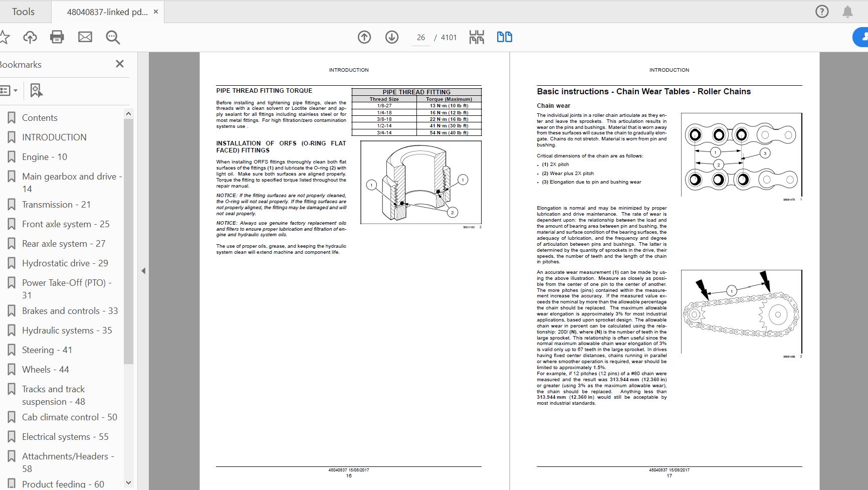Viewport: 868px width, 490px height.
Task: Go to the previous page arrow
Action: (x=364, y=37)
